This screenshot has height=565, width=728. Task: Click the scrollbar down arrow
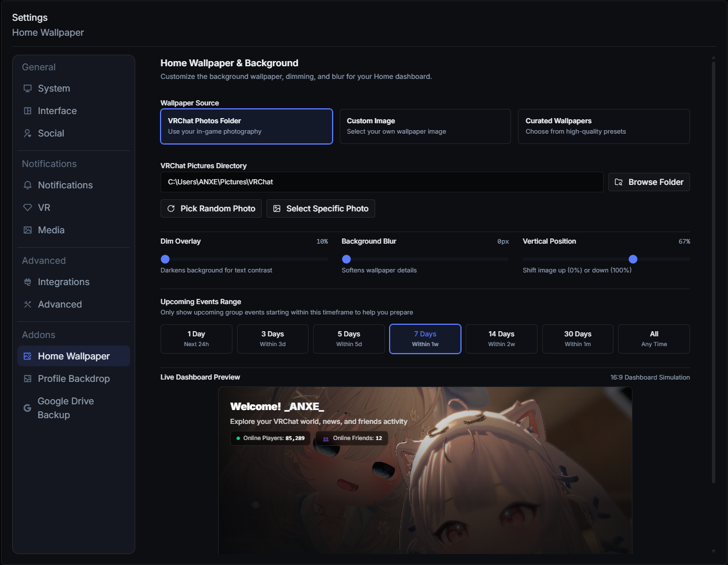click(x=714, y=551)
